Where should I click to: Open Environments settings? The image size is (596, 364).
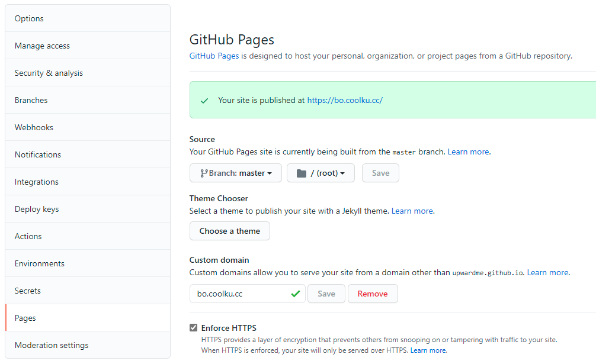click(x=88, y=263)
